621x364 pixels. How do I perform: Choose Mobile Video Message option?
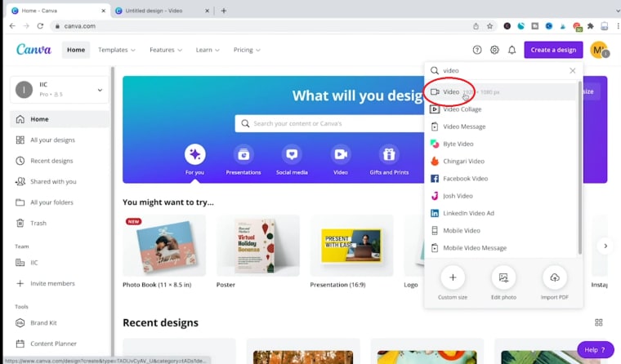coord(501,247)
